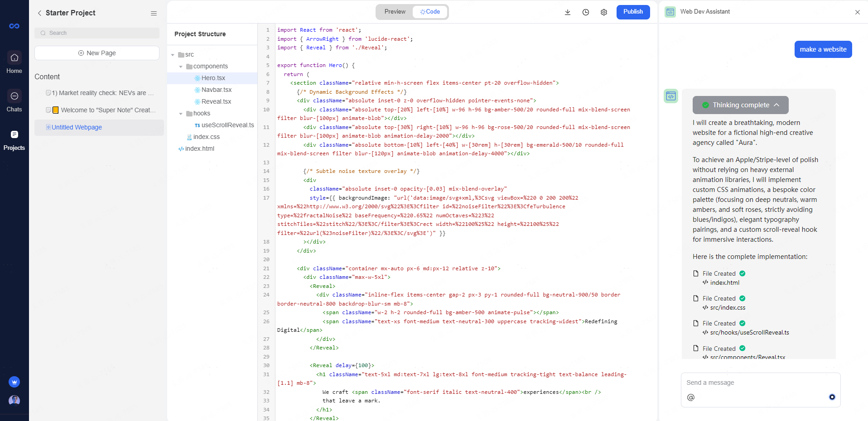The height and width of the screenshot is (421, 868).
Task: Open version history clock icon
Action: pos(585,12)
